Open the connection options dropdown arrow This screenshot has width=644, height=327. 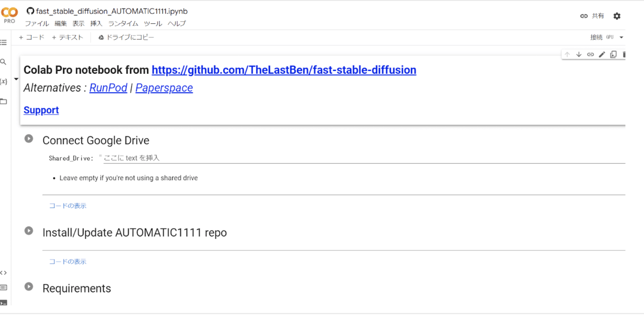tap(621, 37)
